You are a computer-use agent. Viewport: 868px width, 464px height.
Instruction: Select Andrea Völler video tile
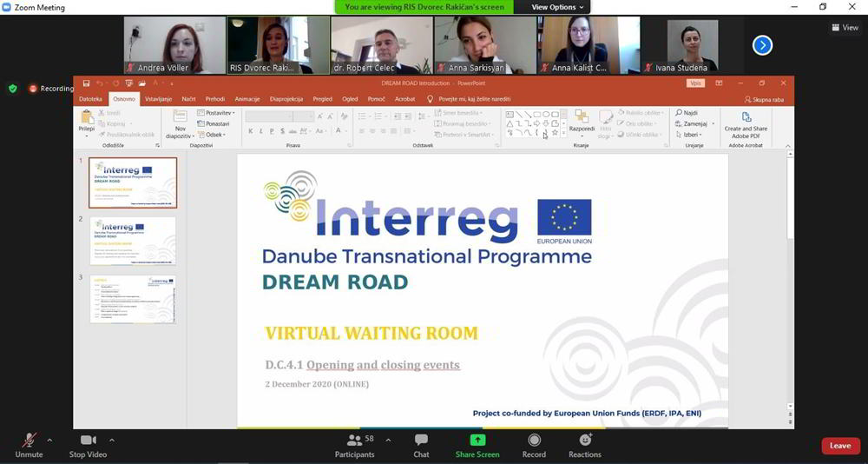click(174, 45)
